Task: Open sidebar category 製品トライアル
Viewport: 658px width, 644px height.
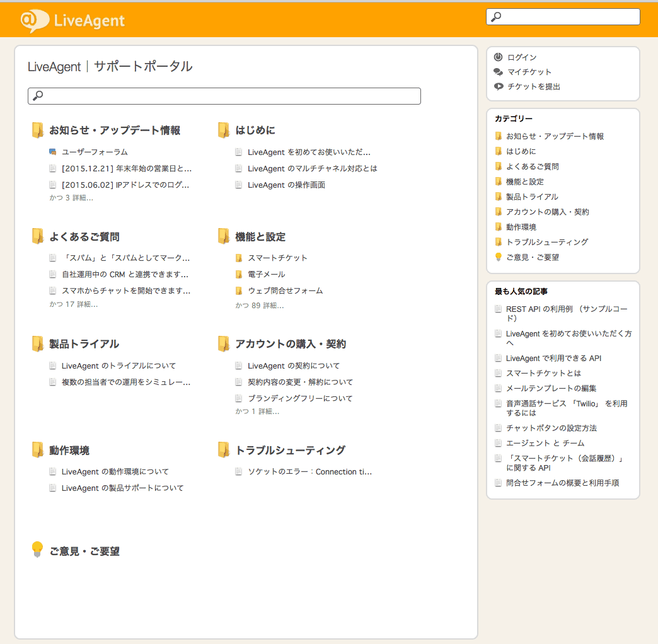Action: (x=532, y=197)
